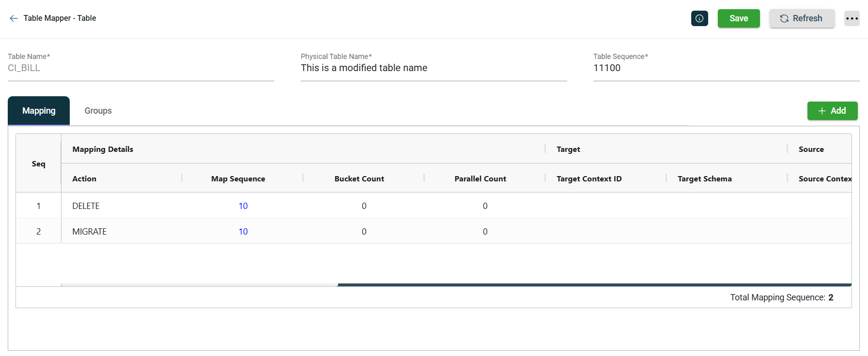Click the Bucket Count column header
This screenshot has width=868, height=356.
click(359, 179)
